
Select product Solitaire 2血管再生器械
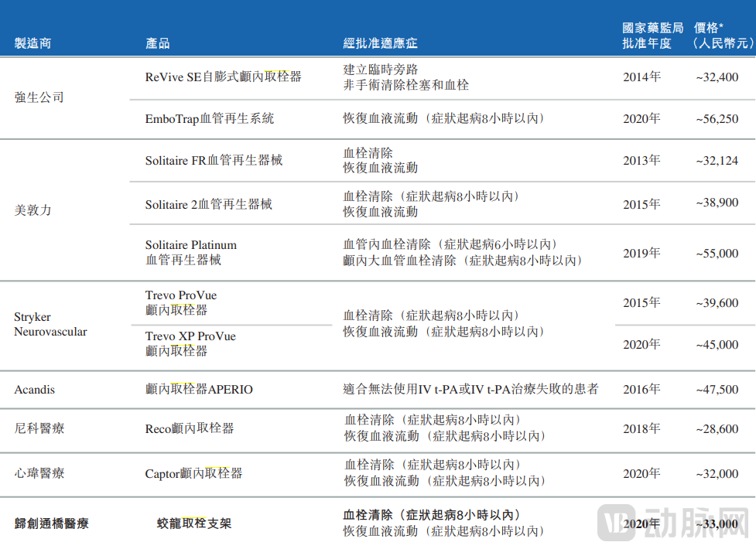click(x=209, y=204)
